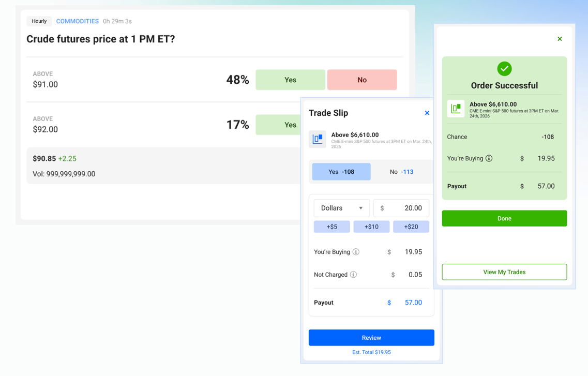Choose Yes for Above $91.00

[x=290, y=80]
